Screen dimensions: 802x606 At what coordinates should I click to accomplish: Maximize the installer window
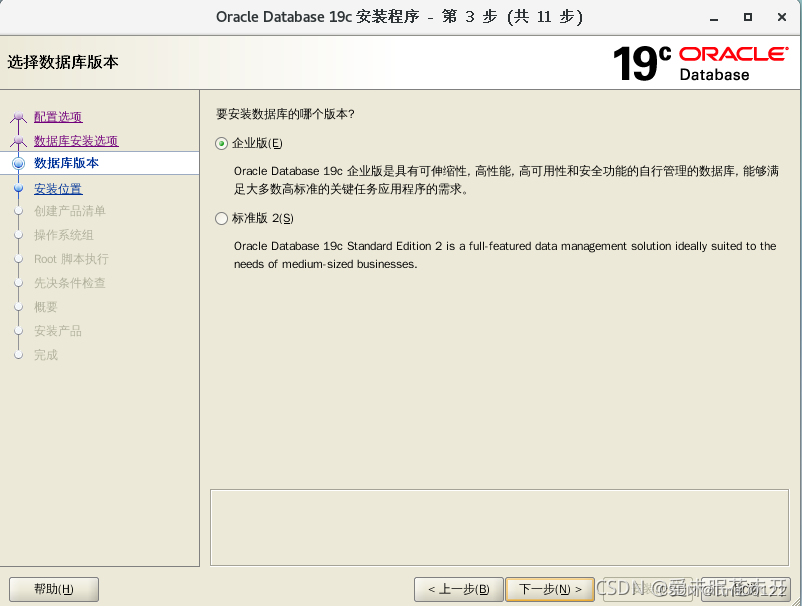pyautogui.click(x=748, y=17)
